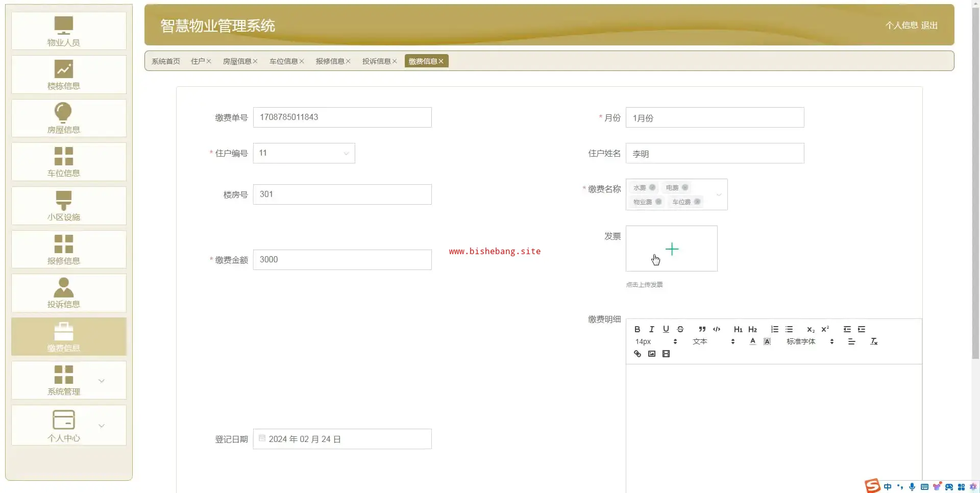
Task: Insert a blockquote in the editor
Action: [x=702, y=329]
